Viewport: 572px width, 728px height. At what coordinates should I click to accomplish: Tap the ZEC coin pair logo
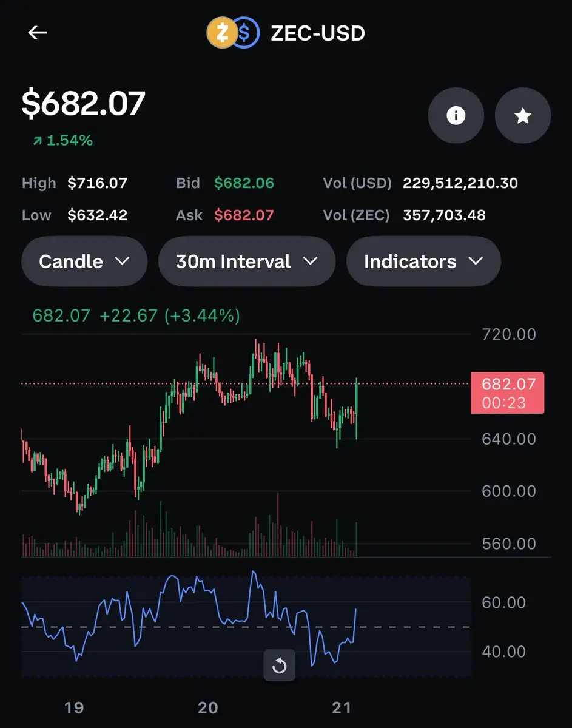pyautogui.click(x=233, y=33)
